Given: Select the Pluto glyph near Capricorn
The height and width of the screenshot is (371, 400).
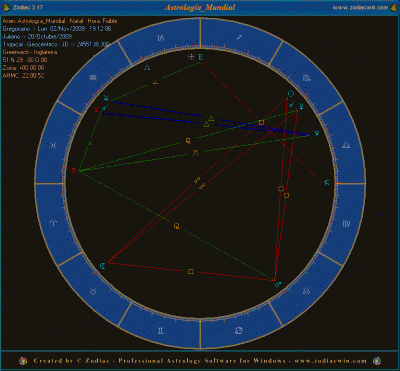Looking at the screenshot, I should coord(200,57).
